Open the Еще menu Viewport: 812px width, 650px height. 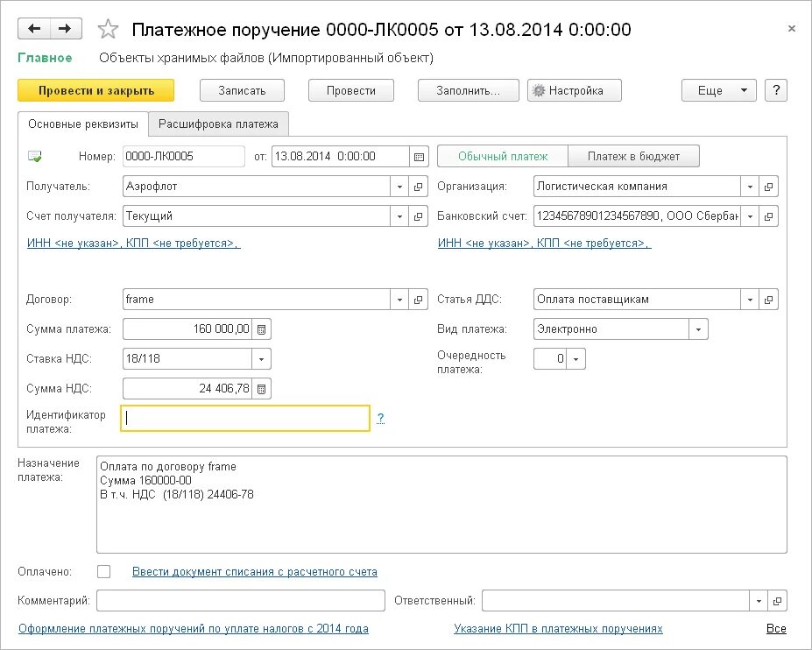point(718,90)
